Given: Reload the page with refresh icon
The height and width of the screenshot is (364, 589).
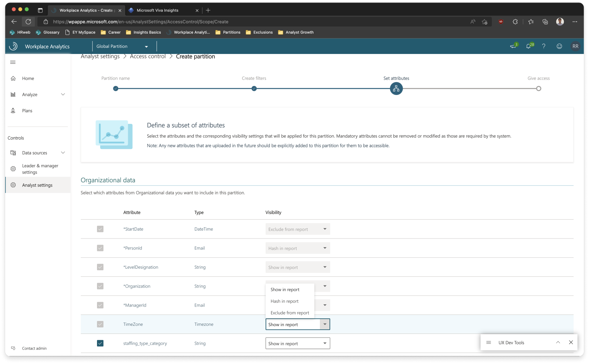Looking at the screenshot, I should pyautogui.click(x=28, y=22).
